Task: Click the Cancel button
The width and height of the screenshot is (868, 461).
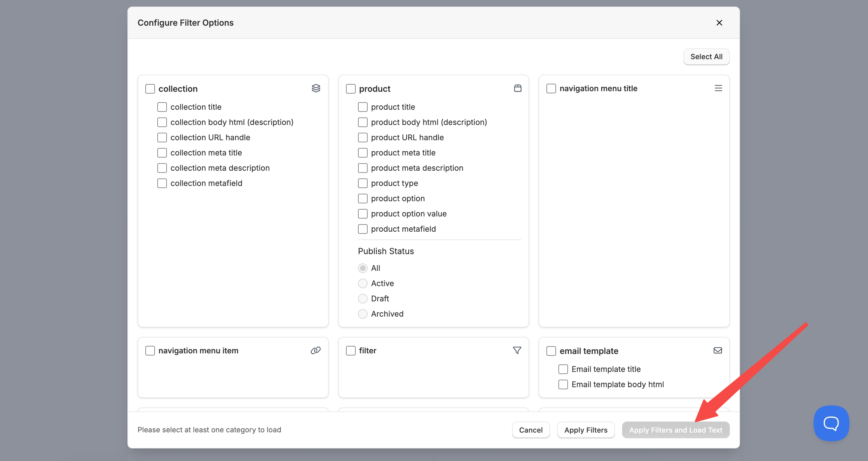Action: click(530, 430)
